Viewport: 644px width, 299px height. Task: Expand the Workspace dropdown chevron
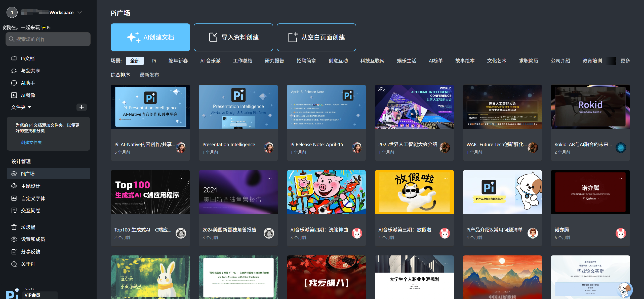80,12
